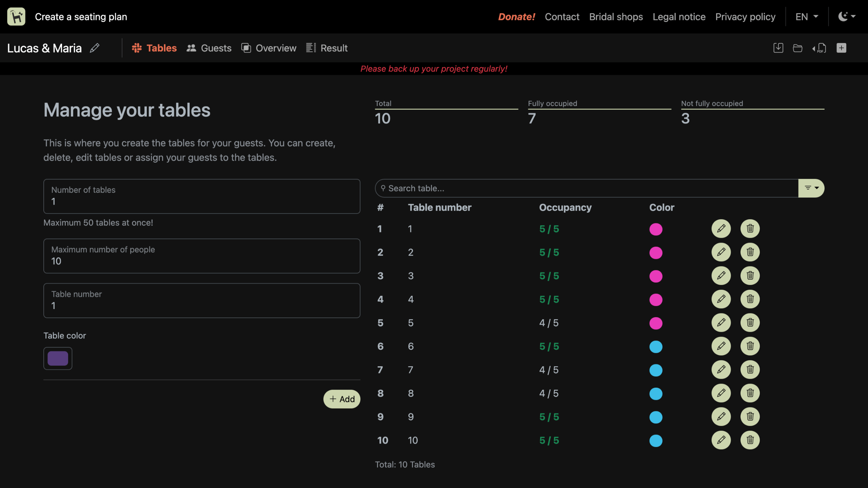Edit table 10 with pencil icon

[721, 440]
